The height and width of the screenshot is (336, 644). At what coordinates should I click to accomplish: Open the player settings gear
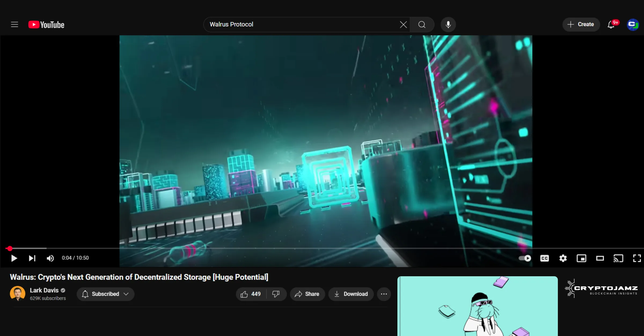tap(563, 258)
